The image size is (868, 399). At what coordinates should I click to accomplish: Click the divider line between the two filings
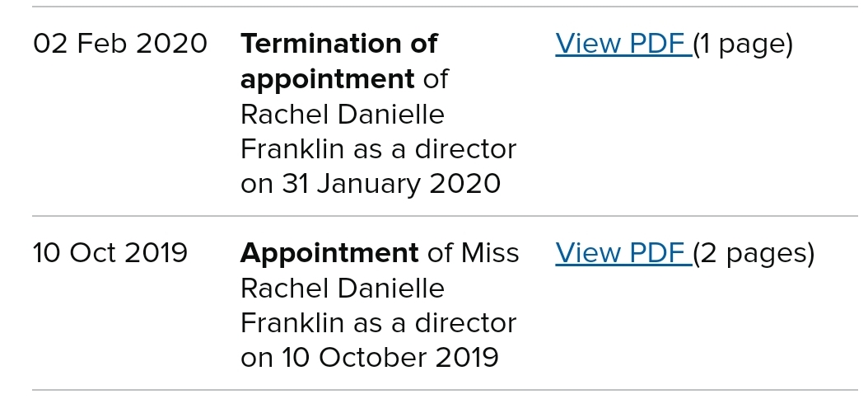(445, 215)
